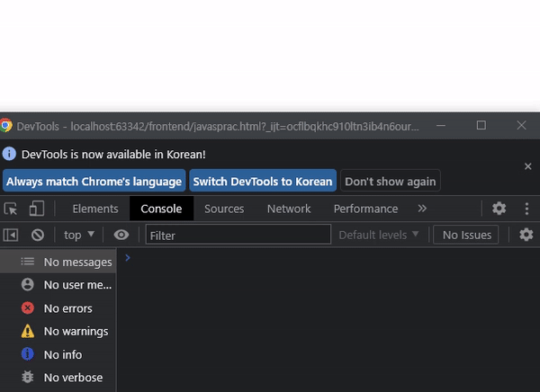Select the Console tab

(x=161, y=209)
